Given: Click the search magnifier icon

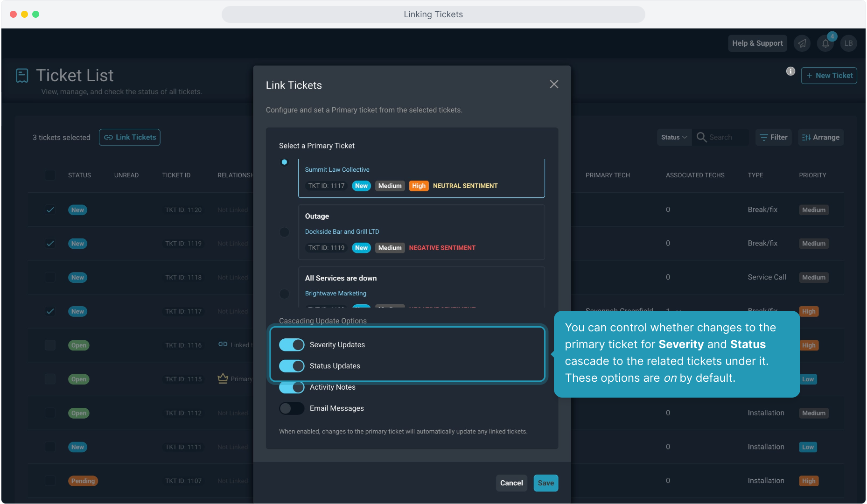Looking at the screenshot, I should point(701,137).
